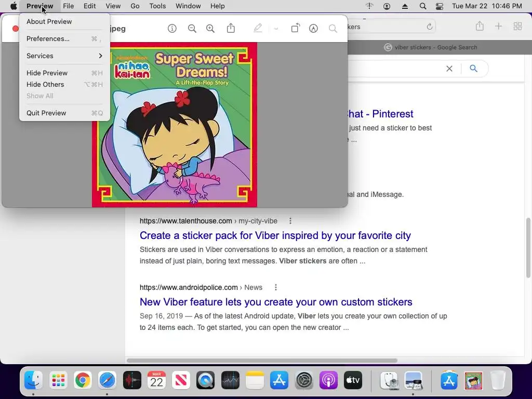Viewport: 532px width, 399px height.
Task: Open the File menu in menu bar
Action: click(x=68, y=6)
